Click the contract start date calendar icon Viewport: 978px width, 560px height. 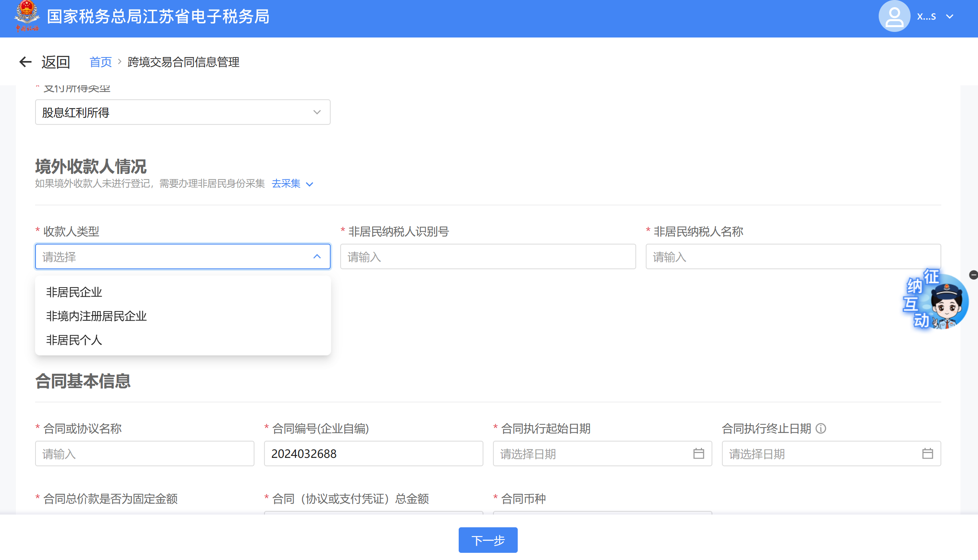[698, 454]
